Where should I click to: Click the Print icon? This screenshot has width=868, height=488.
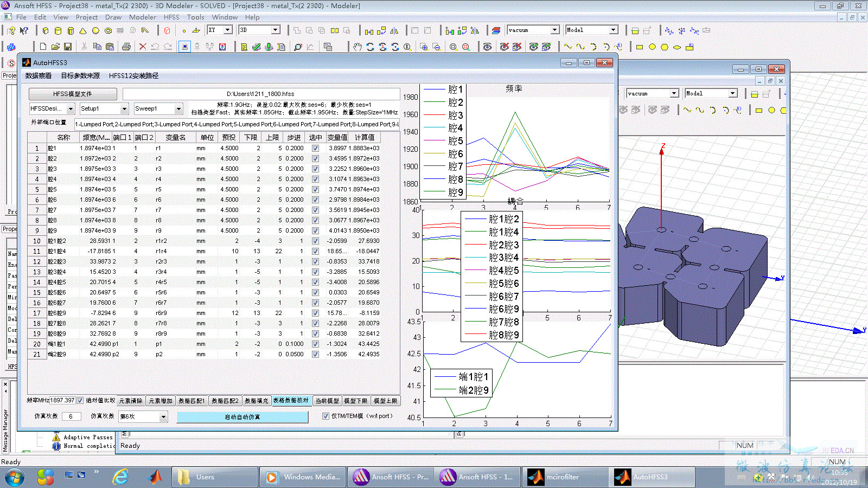(126, 47)
